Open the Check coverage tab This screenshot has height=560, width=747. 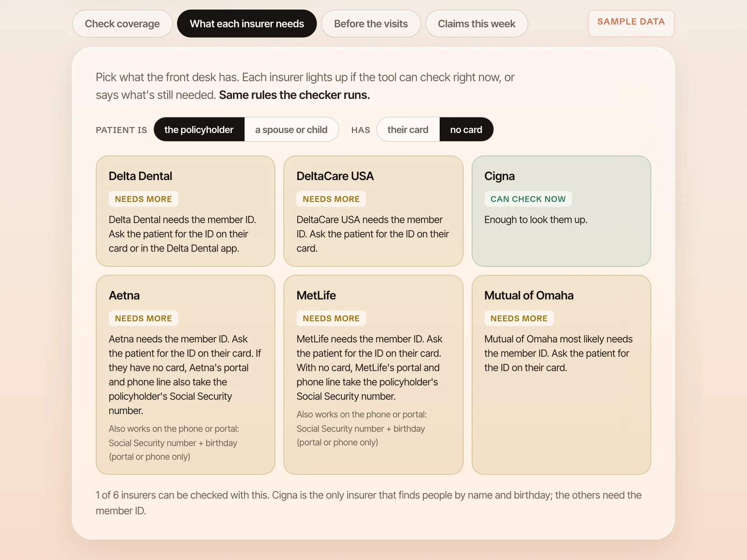point(122,24)
